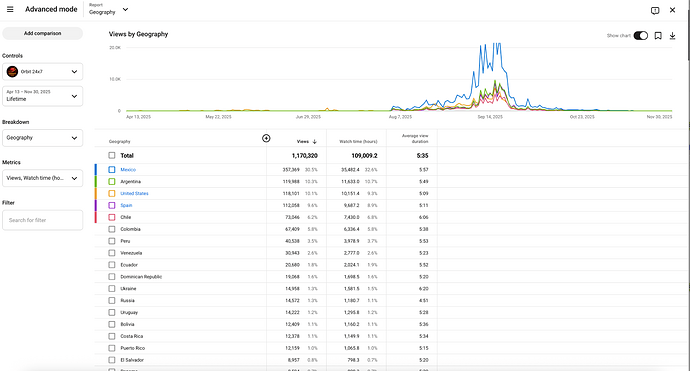Viewport: 690px width, 371px height.
Task: Open the hamburger menu
Action: pyautogui.click(x=10, y=9)
